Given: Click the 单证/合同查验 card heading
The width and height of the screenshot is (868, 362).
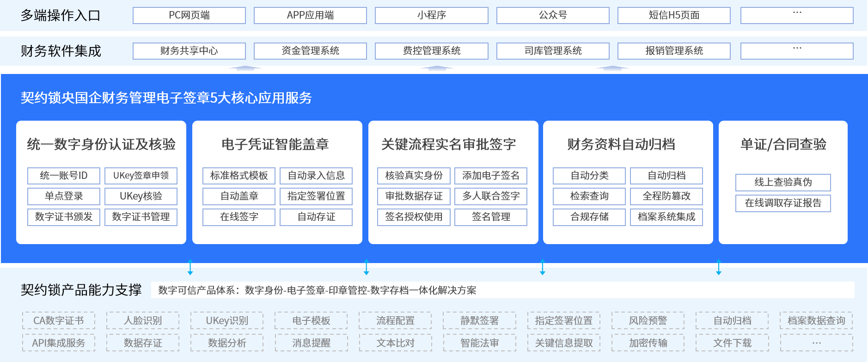Looking at the screenshot, I should pos(783,144).
